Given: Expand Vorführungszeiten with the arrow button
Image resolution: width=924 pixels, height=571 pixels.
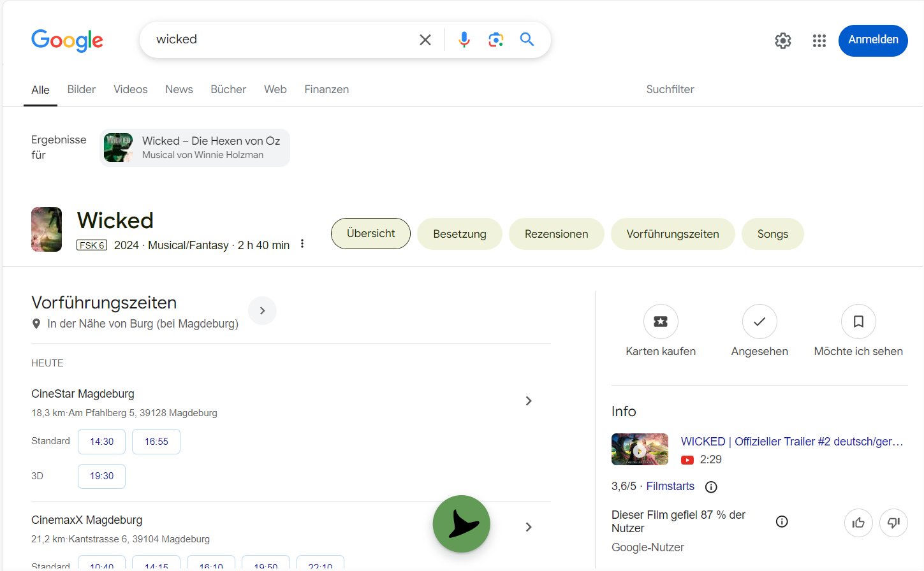Looking at the screenshot, I should (x=262, y=310).
